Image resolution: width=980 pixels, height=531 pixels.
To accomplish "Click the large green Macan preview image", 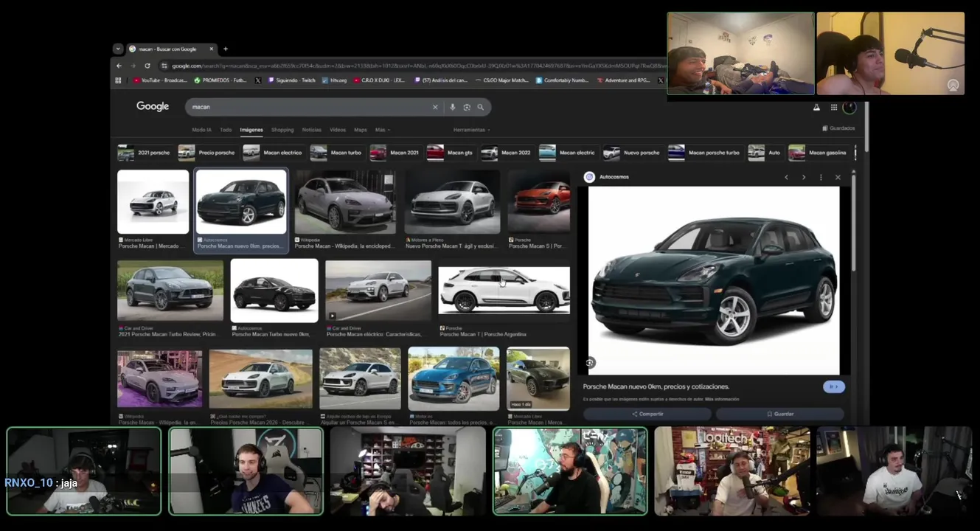I will point(714,281).
